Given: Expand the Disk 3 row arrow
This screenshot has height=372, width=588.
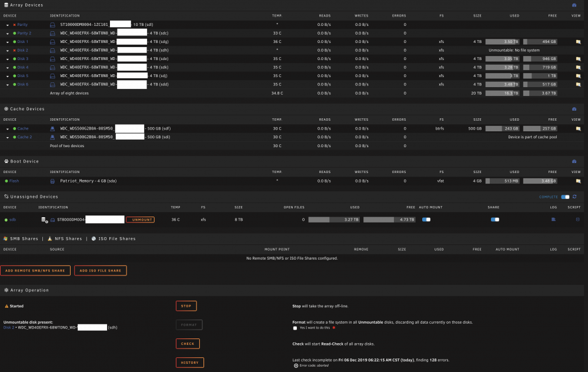Looking at the screenshot, I should click(x=8, y=59).
